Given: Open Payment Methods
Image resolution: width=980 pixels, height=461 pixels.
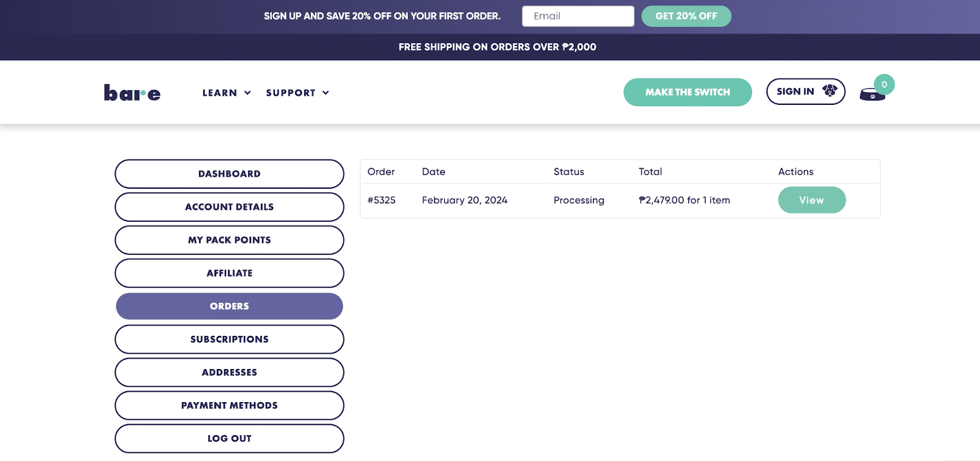Looking at the screenshot, I should click(229, 406).
